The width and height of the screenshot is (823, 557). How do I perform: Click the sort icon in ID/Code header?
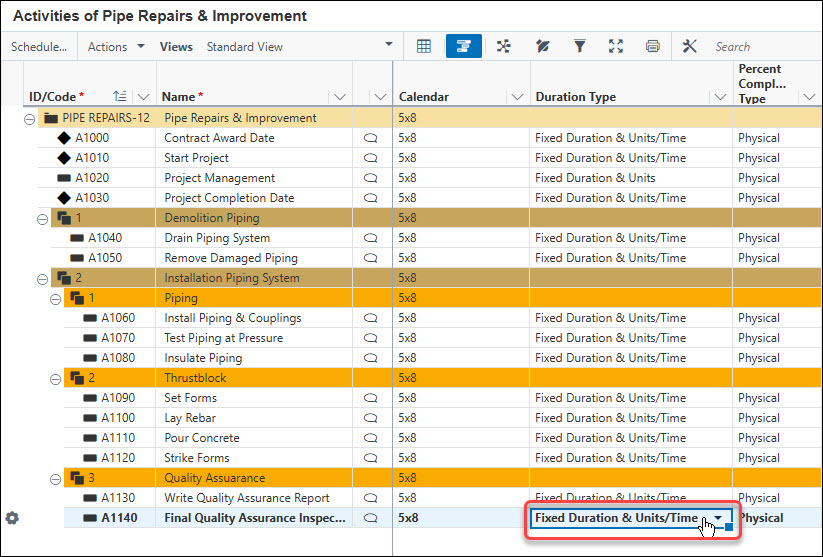click(x=120, y=97)
